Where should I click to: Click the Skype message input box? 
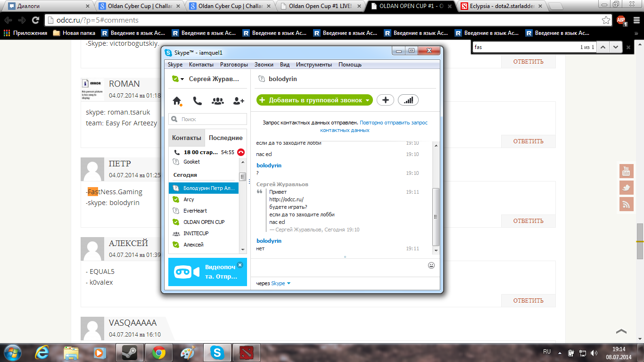coord(339,266)
